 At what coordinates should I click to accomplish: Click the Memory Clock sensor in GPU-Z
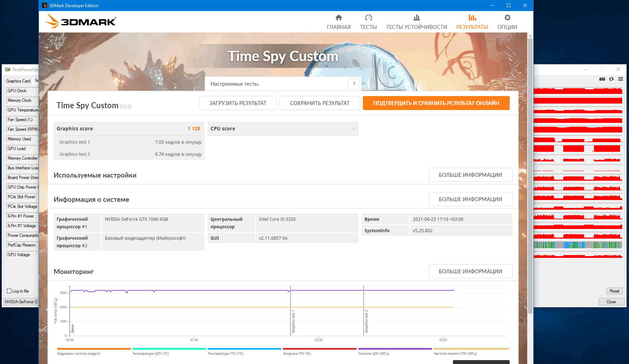pyautogui.click(x=23, y=100)
